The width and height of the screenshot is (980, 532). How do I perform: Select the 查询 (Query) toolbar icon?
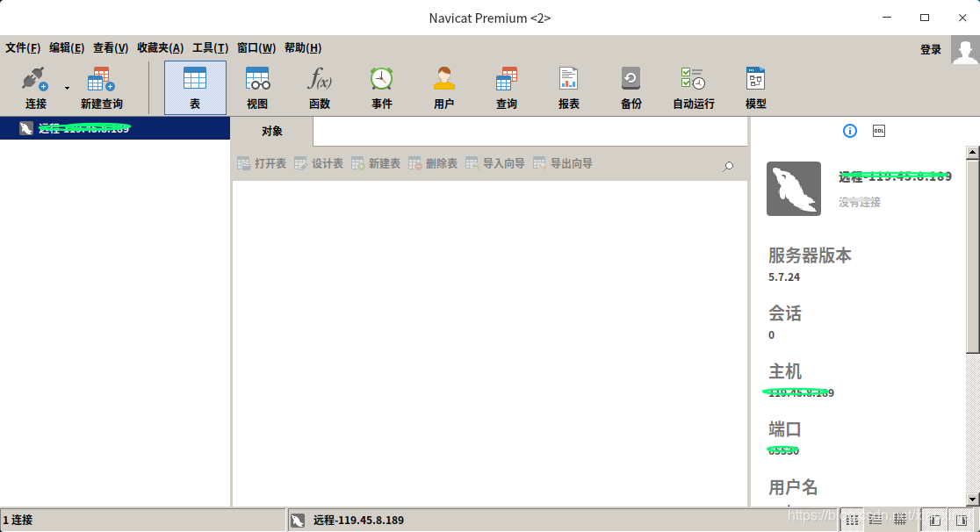point(507,79)
